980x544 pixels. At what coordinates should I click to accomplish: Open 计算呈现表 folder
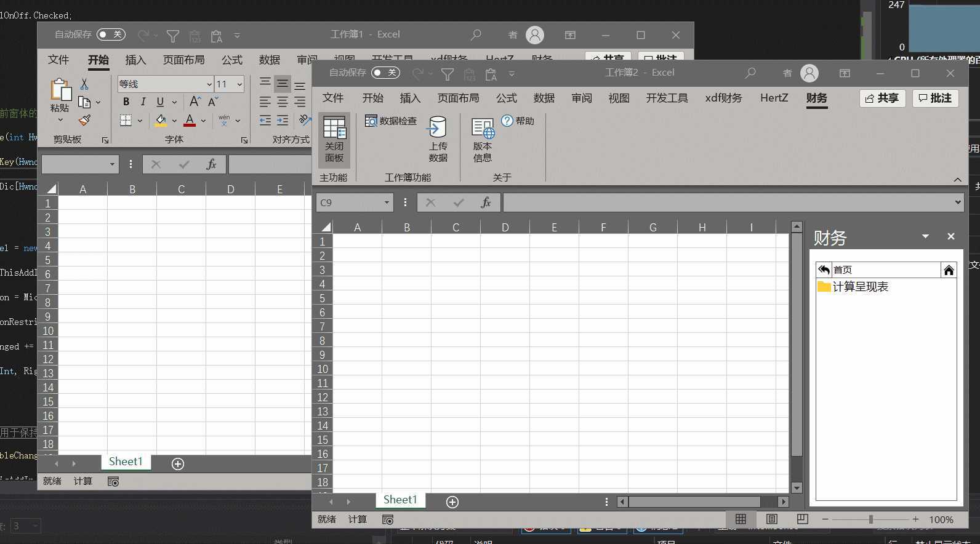(853, 287)
